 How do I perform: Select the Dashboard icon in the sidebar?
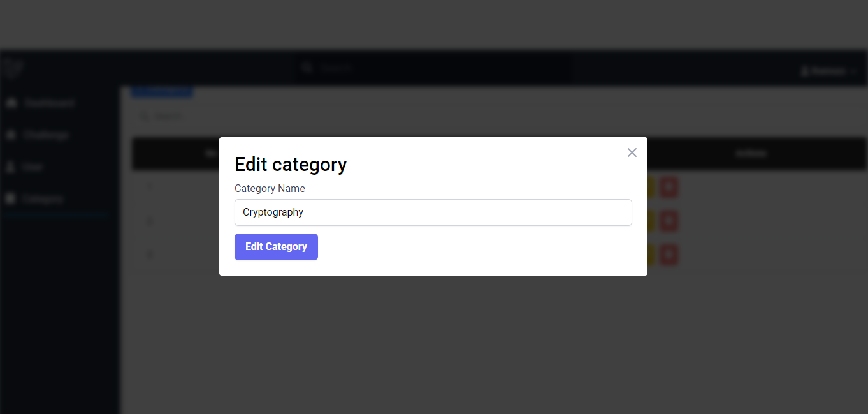(x=11, y=103)
